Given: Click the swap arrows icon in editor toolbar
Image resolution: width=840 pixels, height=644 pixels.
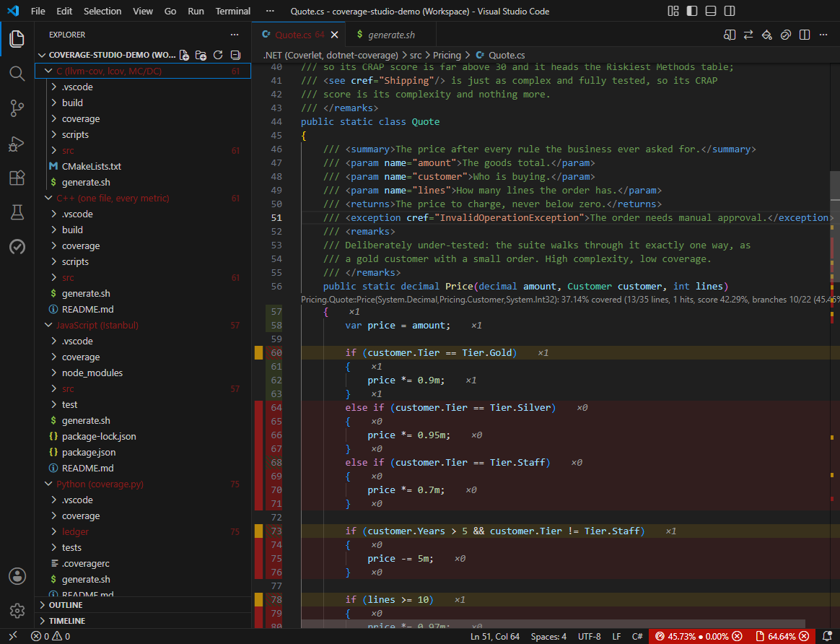Looking at the screenshot, I should click(x=748, y=35).
